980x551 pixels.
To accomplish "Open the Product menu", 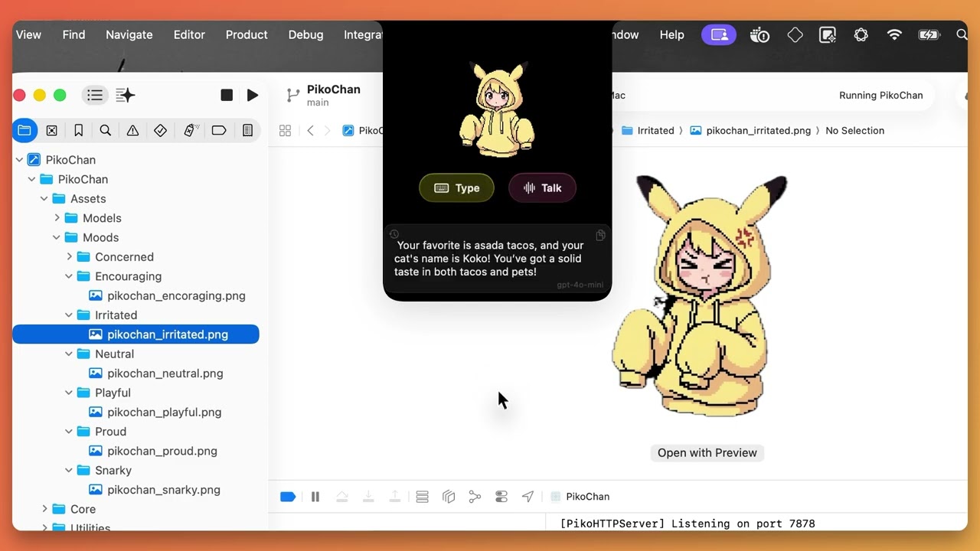I will click(x=247, y=34).
